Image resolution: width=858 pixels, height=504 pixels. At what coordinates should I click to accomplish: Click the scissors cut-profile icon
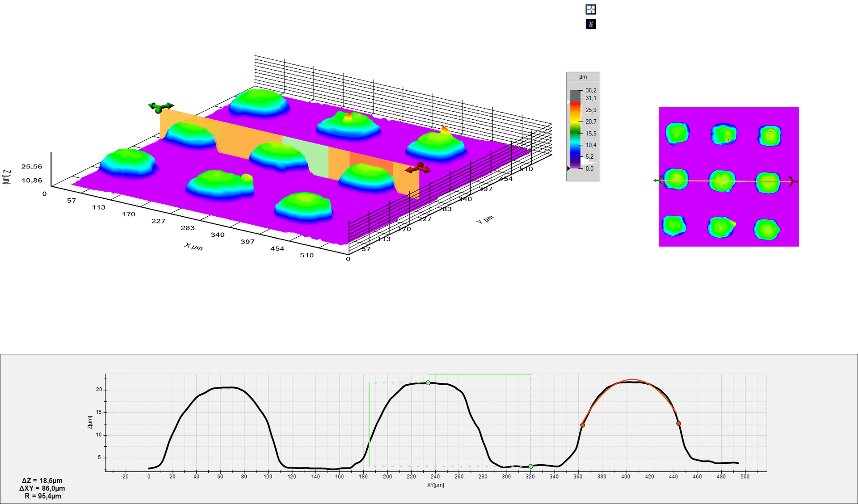[x=590, y=24]
